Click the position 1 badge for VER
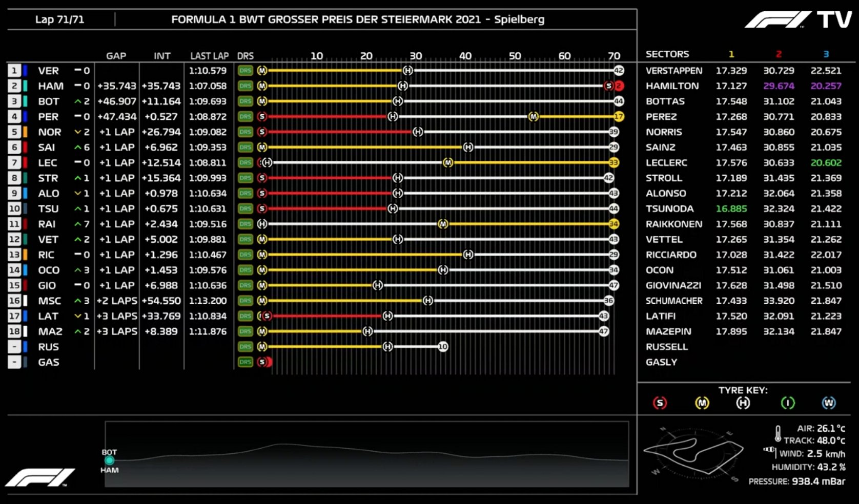This screenshot has height=504, width=859. coord(14,71)
